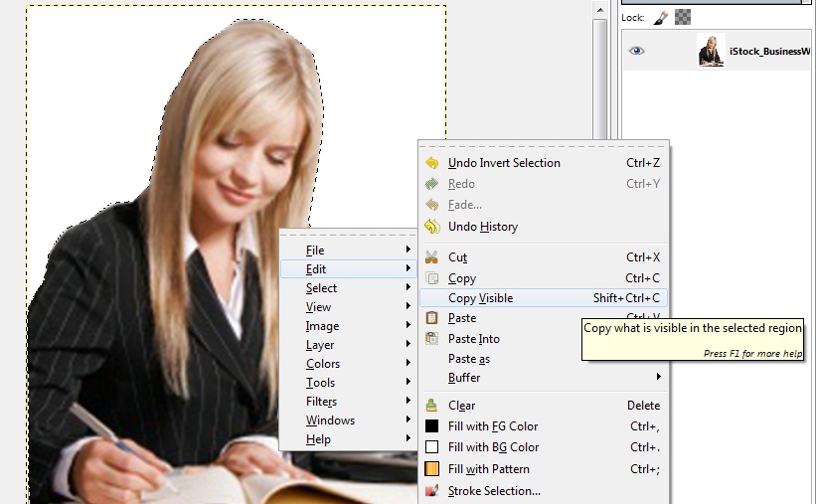This screenshot has width=816, height=504.
Task: Open the Tools submenu
Action: pos(348,383)
